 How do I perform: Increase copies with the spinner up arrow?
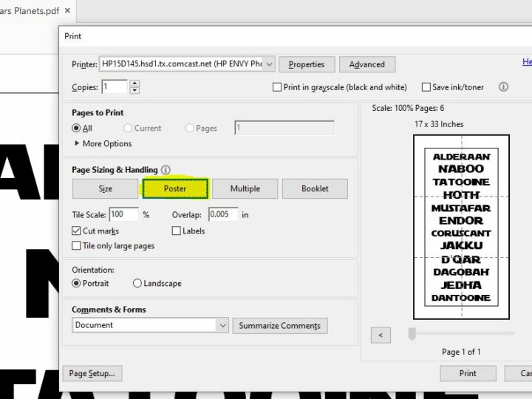134,83
